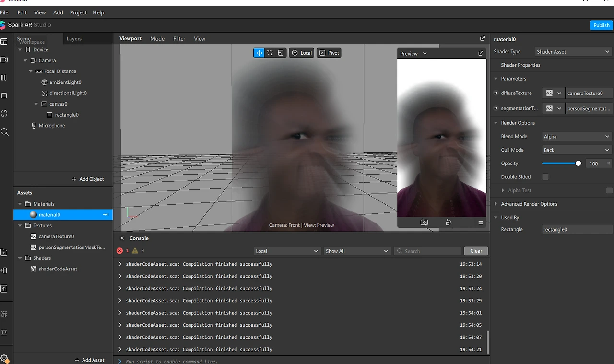
Task: Open the Viewport Mode menu
Action: 157,39
